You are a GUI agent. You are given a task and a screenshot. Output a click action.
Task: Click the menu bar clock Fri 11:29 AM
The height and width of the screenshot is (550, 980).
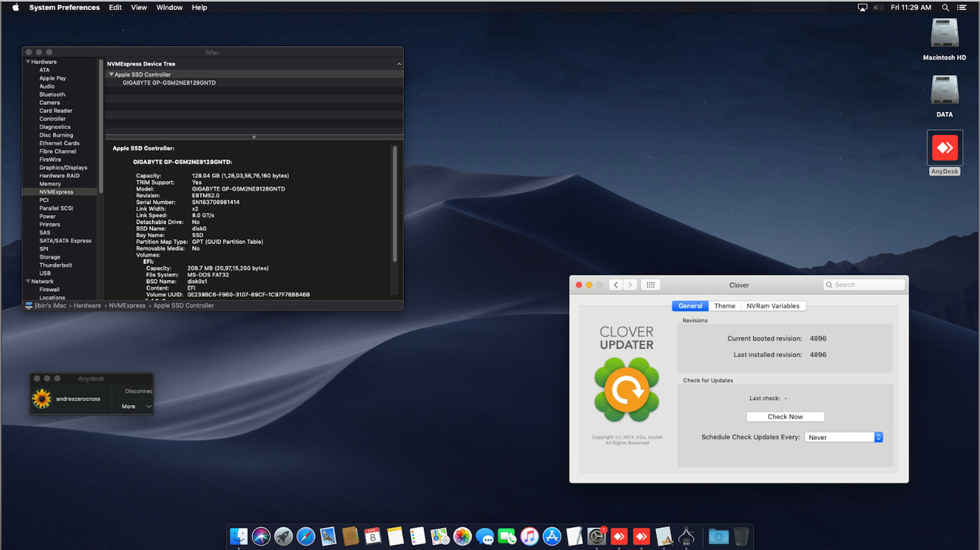coord(911,7)
